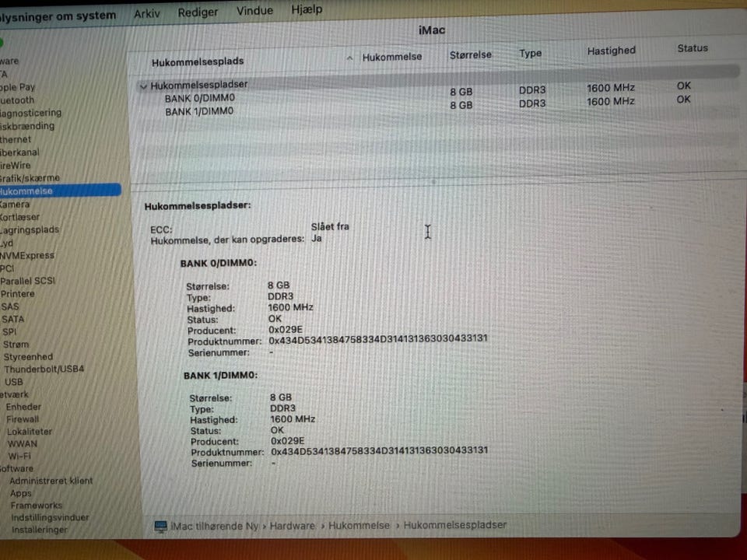Image resolution: width=747 pixels, height=560 pixels.
Task: Select FireWire in the sidebar
Action: tap(16, 165)
